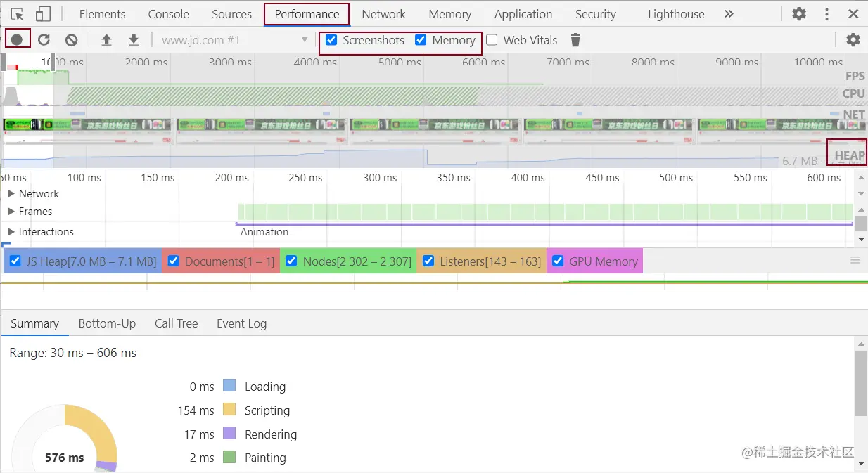The width and height of the screenshot is (868, 473).
Task: Switch to the Console tab
Action: tap(168, 14)
